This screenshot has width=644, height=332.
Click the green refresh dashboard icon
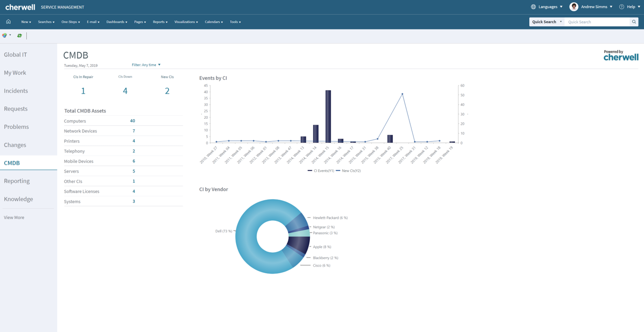(20, 36)
